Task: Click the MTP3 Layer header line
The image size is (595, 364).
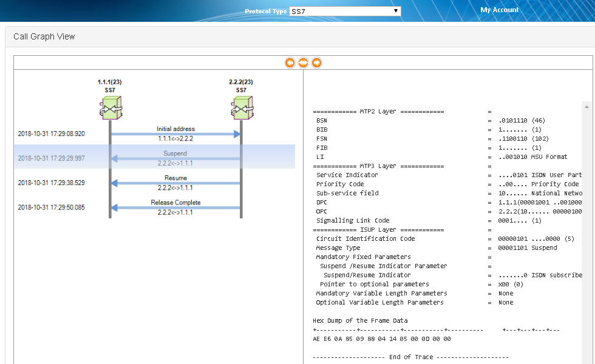Action: click(x=378, y=166)
